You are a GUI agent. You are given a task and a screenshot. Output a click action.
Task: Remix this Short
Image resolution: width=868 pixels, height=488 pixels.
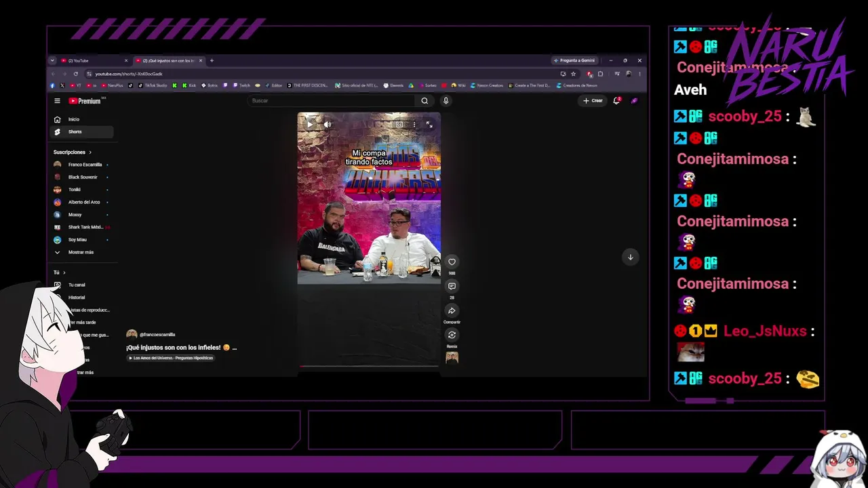[x=452, y=335]
